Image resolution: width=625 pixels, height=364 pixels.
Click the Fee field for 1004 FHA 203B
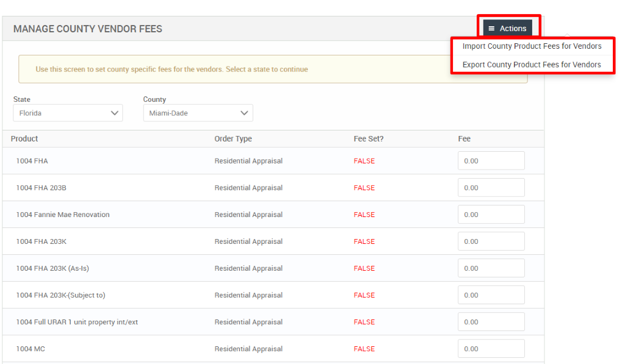pos(491,187)
